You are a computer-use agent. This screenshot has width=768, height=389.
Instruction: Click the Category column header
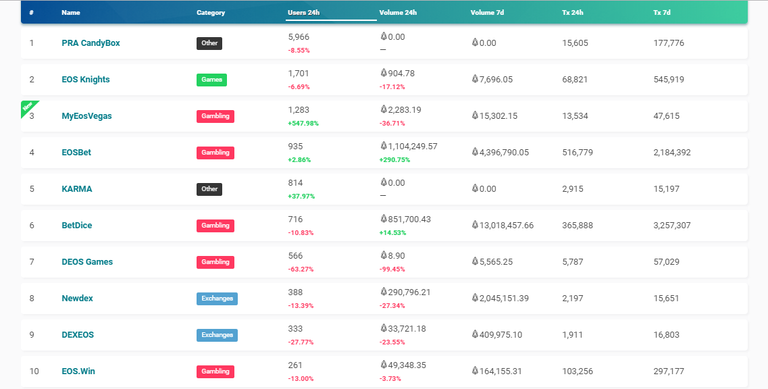211,13
